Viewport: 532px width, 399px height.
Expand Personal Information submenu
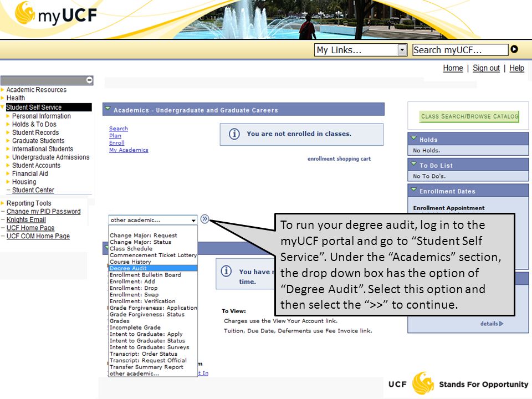coord(42,116)
